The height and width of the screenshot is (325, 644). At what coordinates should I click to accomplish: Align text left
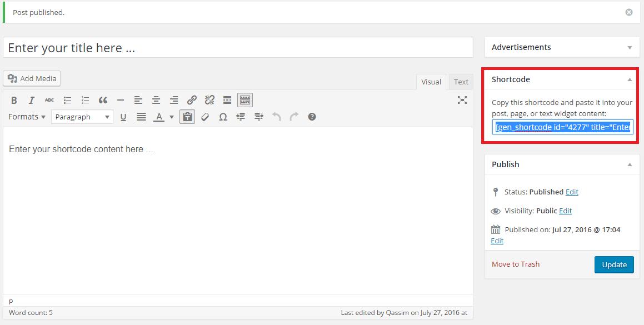138,100
